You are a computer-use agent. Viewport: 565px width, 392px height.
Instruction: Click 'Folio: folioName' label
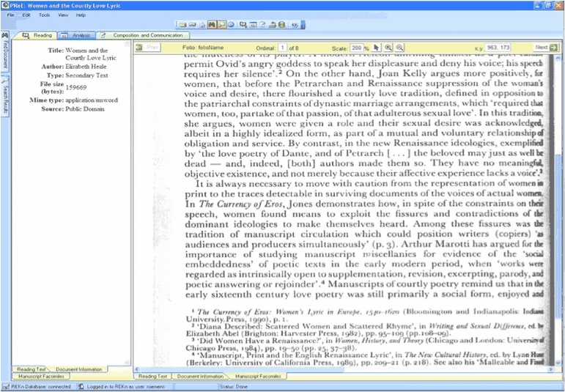pos(203,48)
